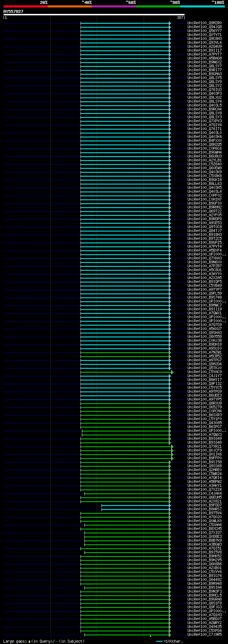Click the green alignment bar for UniRef100_C5YAC9
Screen dimensions: 228x644
click(127, 372)
